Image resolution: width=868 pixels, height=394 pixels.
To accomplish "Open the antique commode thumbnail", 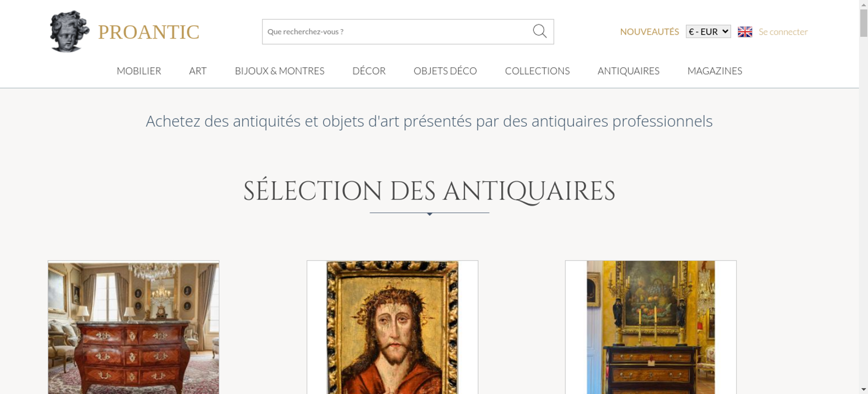I will pos(133,328).
